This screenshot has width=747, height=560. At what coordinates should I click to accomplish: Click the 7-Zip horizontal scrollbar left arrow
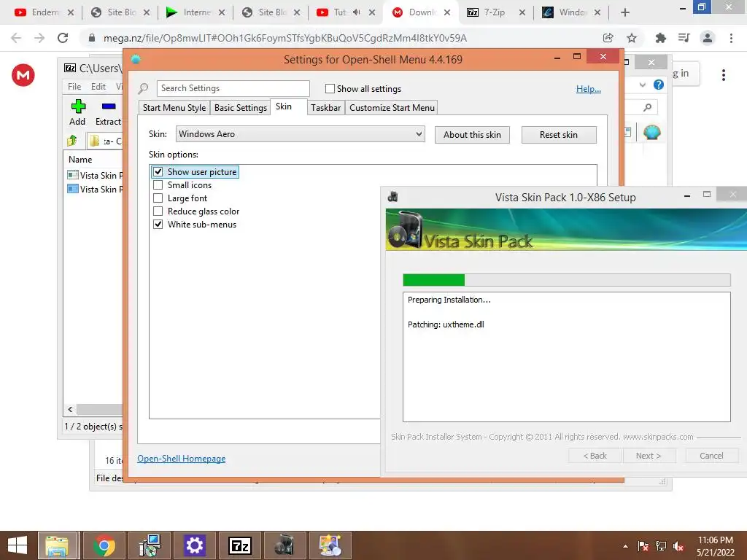click(70, 409)
